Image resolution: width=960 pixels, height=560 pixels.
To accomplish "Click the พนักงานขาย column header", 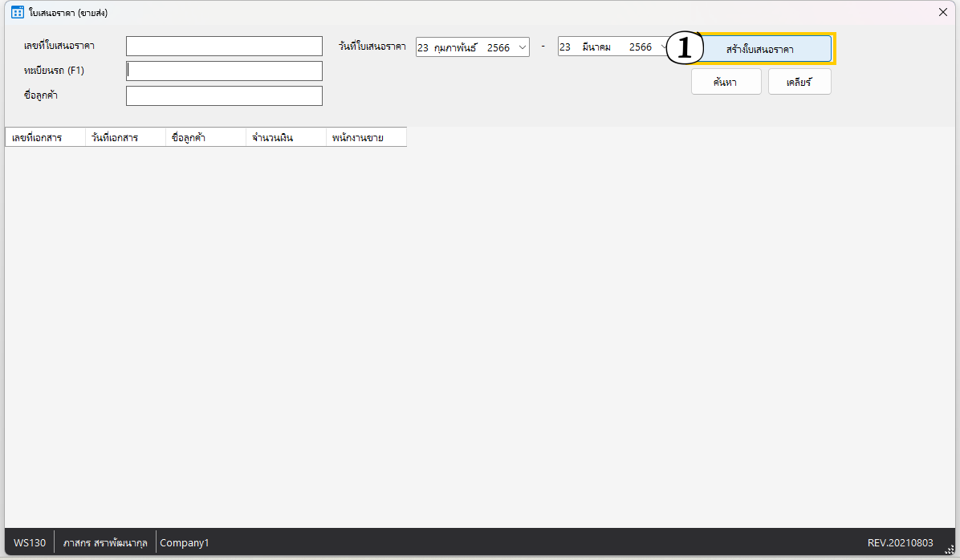I will pos(366,137).
